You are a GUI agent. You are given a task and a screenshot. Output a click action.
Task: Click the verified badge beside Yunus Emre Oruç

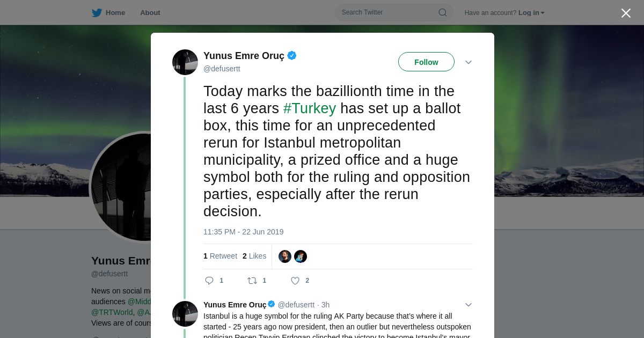[292, 55]
